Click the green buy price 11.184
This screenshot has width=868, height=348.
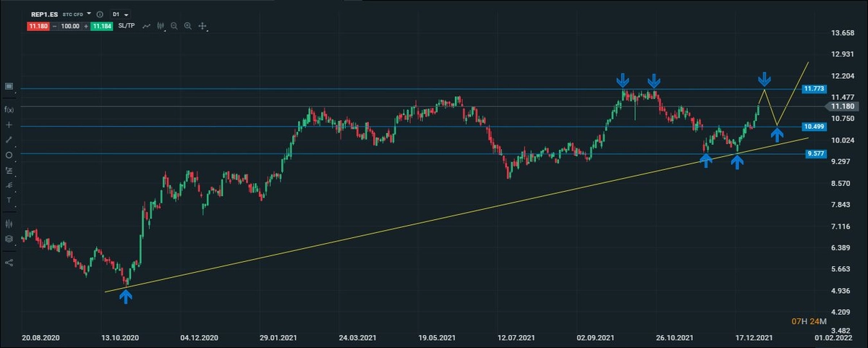(x=102, y=26)
